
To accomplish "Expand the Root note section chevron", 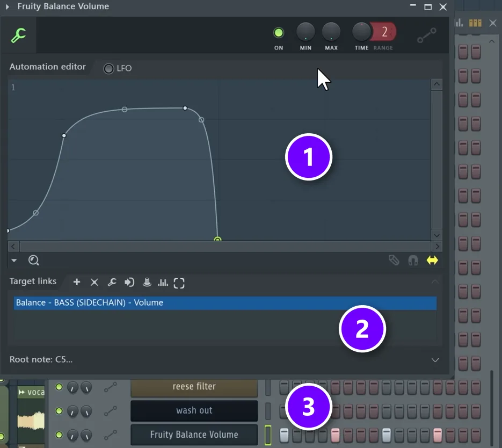I will coord(435,360).
